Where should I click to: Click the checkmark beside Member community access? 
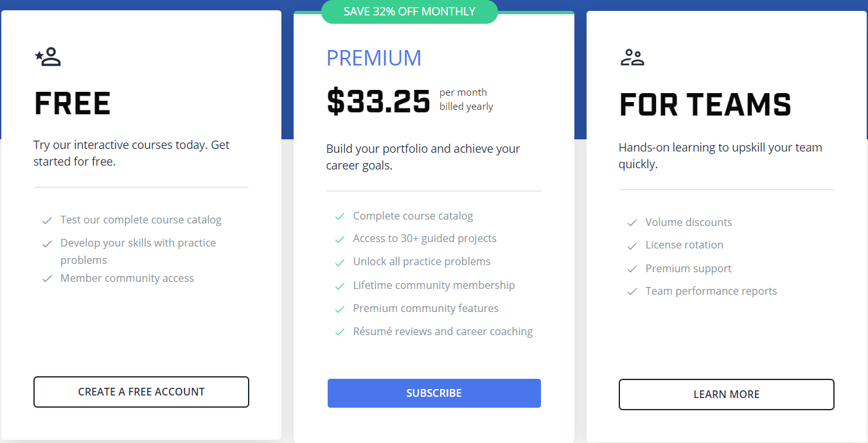tap(47, 278)
